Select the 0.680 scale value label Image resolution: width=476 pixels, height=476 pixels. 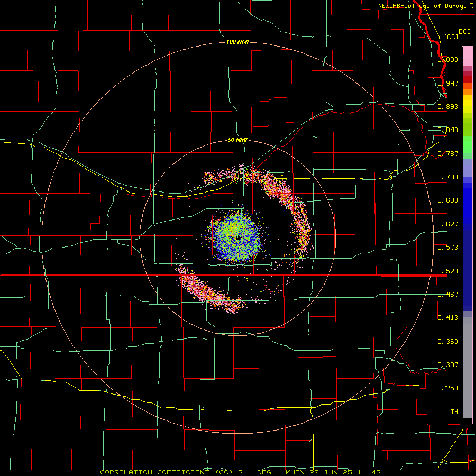[448, 200]
